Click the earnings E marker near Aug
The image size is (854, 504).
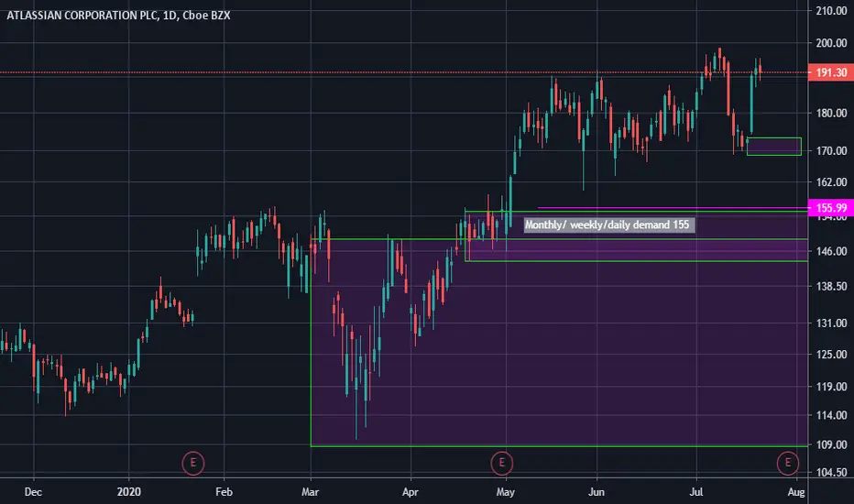pos(787,463)
